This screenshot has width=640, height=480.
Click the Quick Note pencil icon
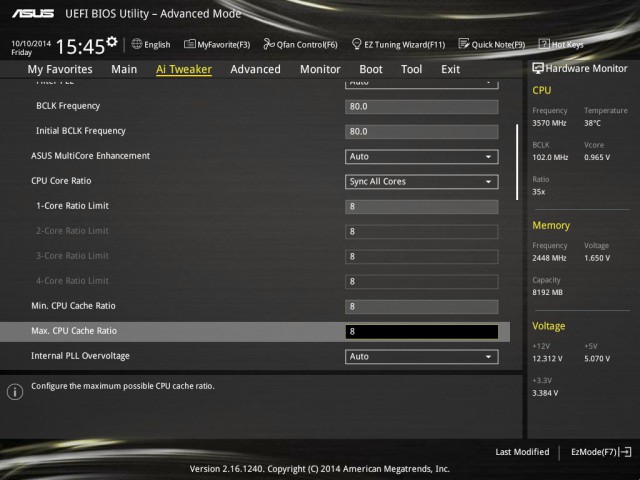[464, 44]
